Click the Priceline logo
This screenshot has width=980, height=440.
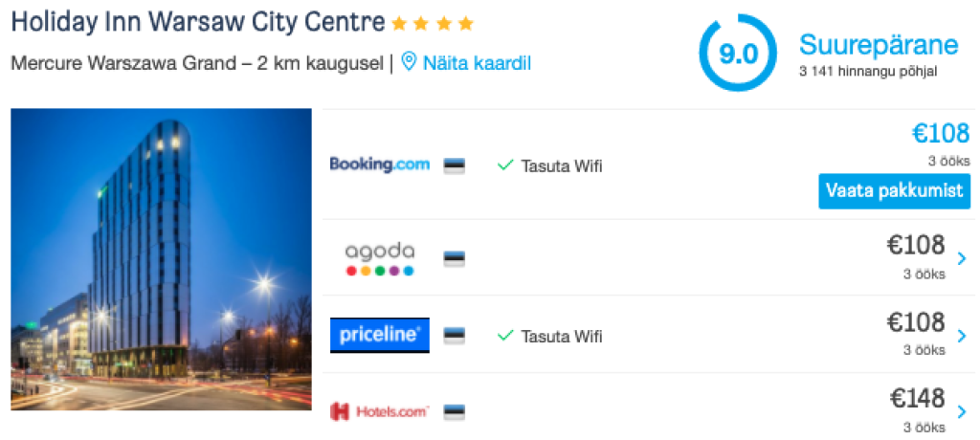pos(379,336)
